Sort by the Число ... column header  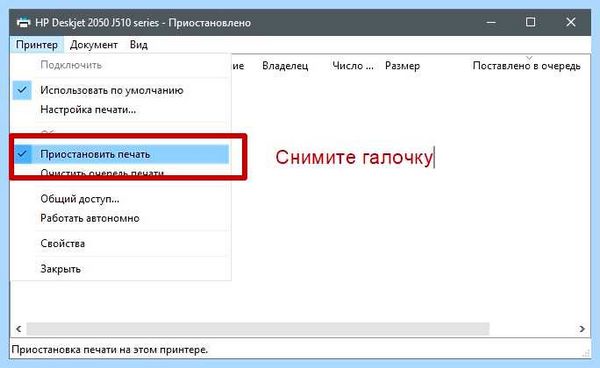click(352, 66)
